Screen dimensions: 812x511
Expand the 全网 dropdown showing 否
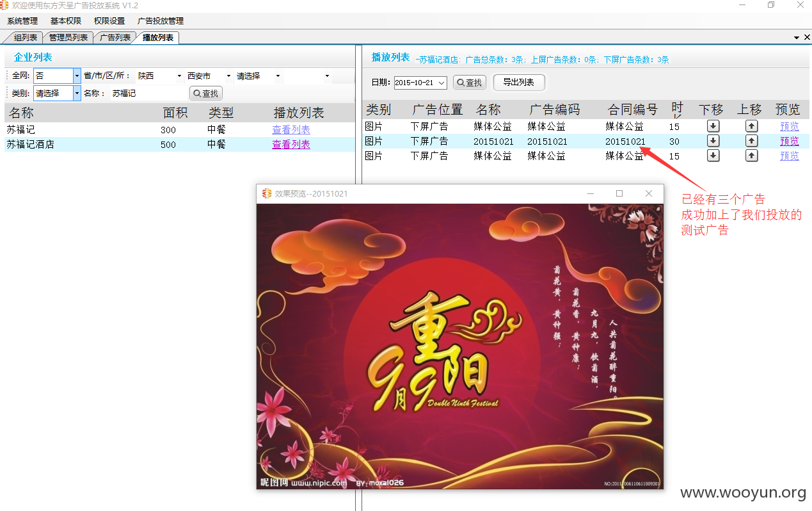pyautogui.click(x=77, y=76)
